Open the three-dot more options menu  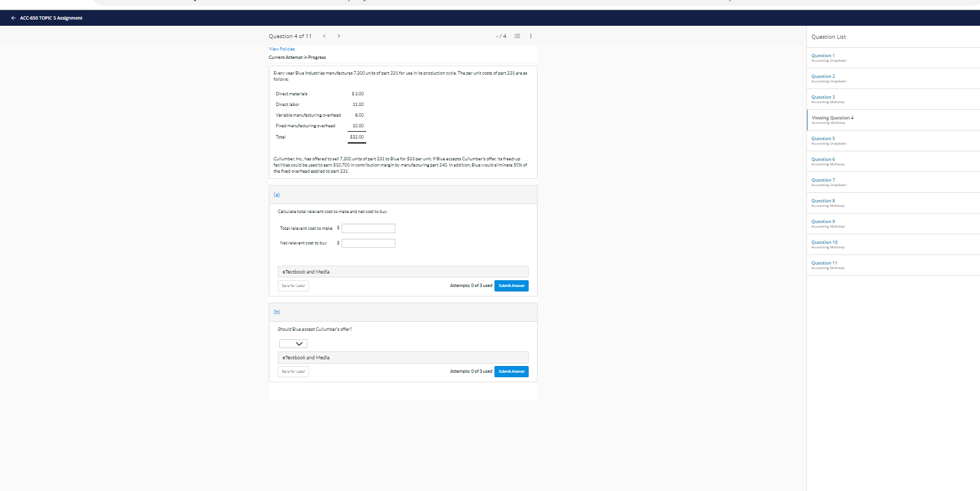coord(531,36)
